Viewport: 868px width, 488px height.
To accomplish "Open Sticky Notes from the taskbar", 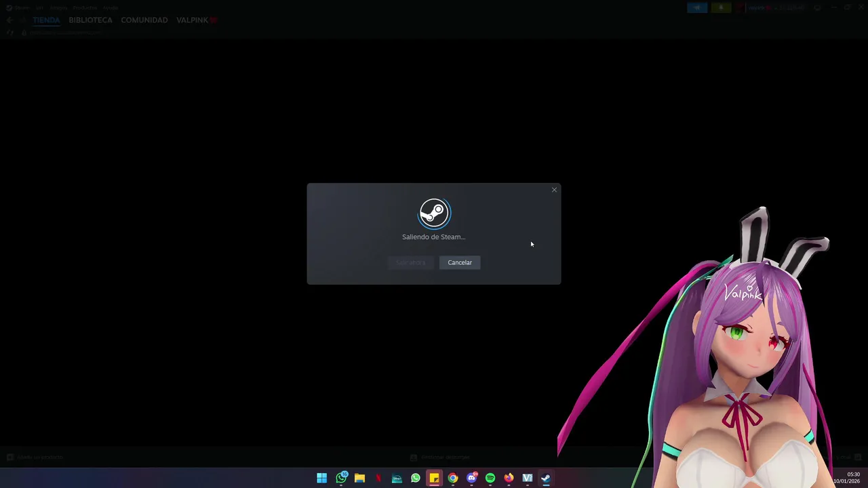I will click(x=434, y=478).
